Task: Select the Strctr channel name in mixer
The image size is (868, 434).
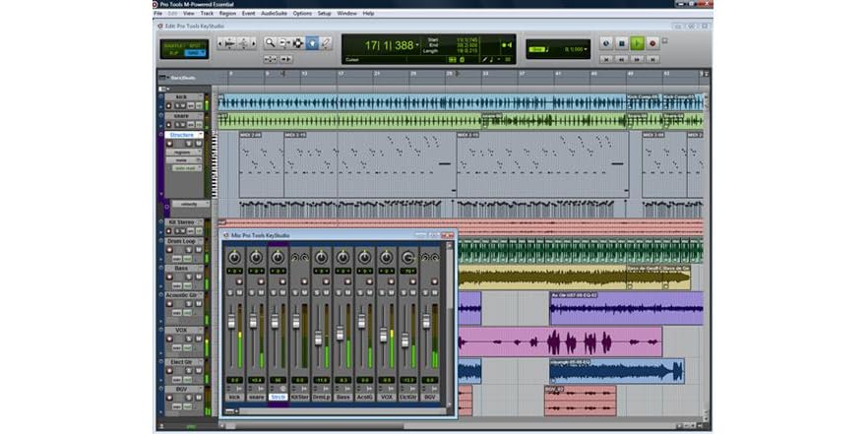Action: [x=278, y=397]
